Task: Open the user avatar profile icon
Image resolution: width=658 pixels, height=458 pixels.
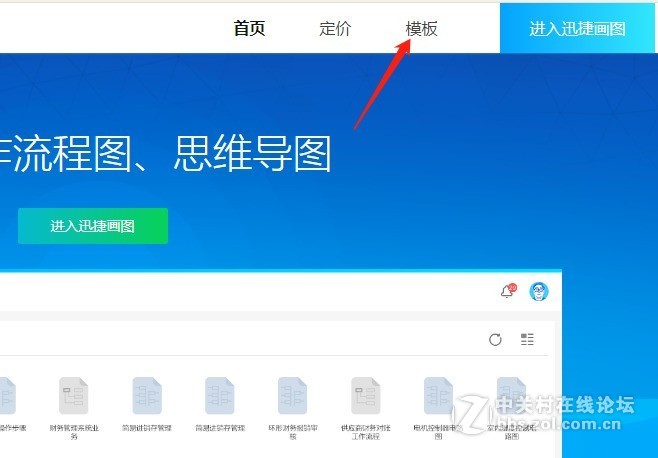Action: click(539, 291)
